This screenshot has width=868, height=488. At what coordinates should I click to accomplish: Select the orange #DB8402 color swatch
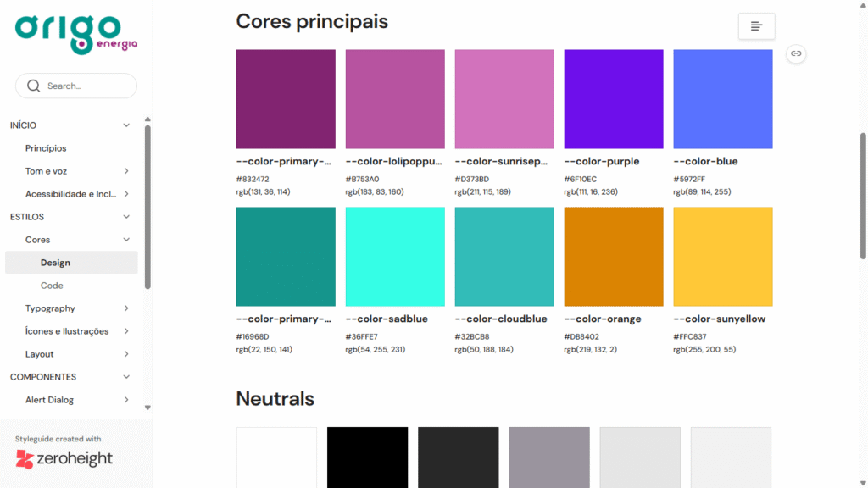point(614,257)
